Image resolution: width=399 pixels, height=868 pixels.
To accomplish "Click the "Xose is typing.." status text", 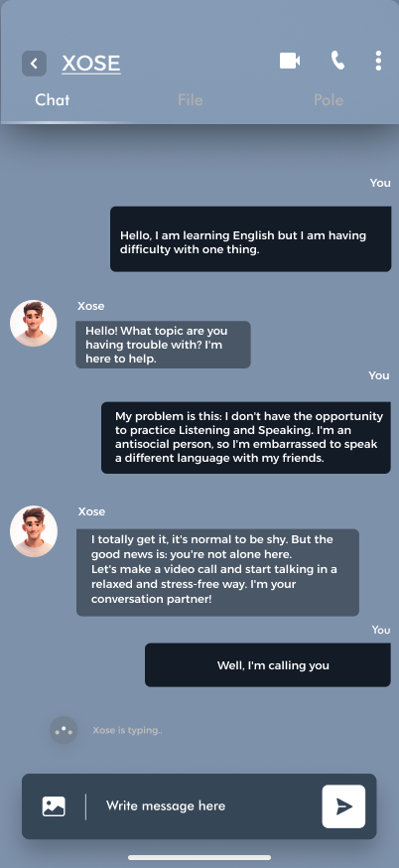I will coord(128,730).
